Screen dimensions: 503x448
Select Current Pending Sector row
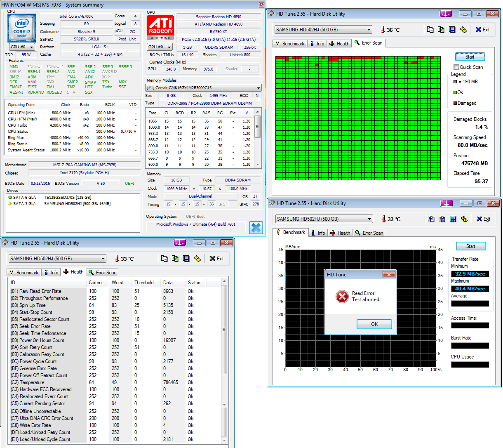[115, 403]
